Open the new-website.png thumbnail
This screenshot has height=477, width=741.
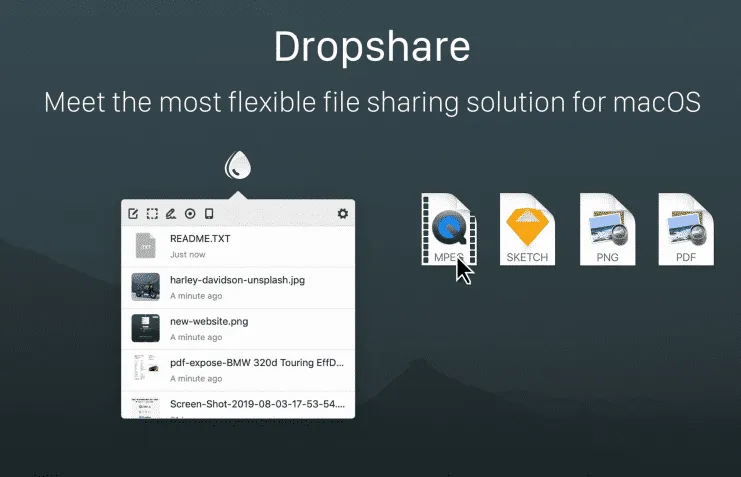click(146, 328)
